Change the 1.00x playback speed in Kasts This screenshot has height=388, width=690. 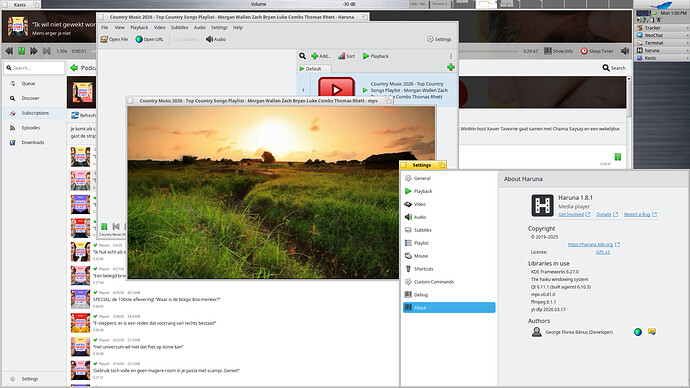(62, 51)
